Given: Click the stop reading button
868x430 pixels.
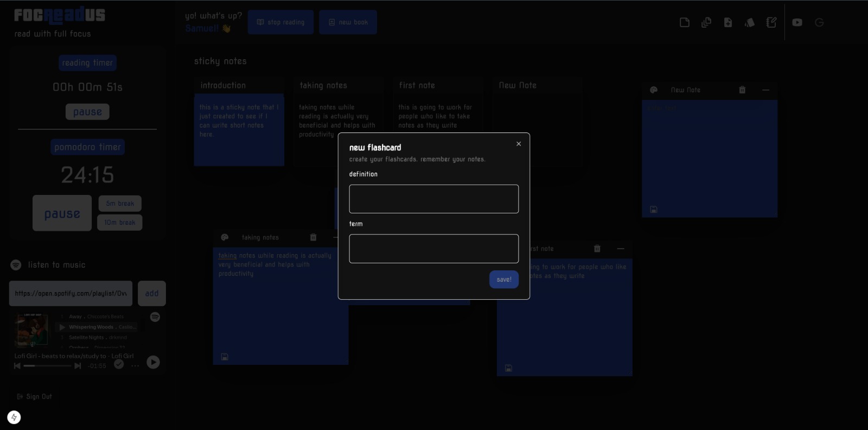Looking at the screenshot, I should click(280, 22).
